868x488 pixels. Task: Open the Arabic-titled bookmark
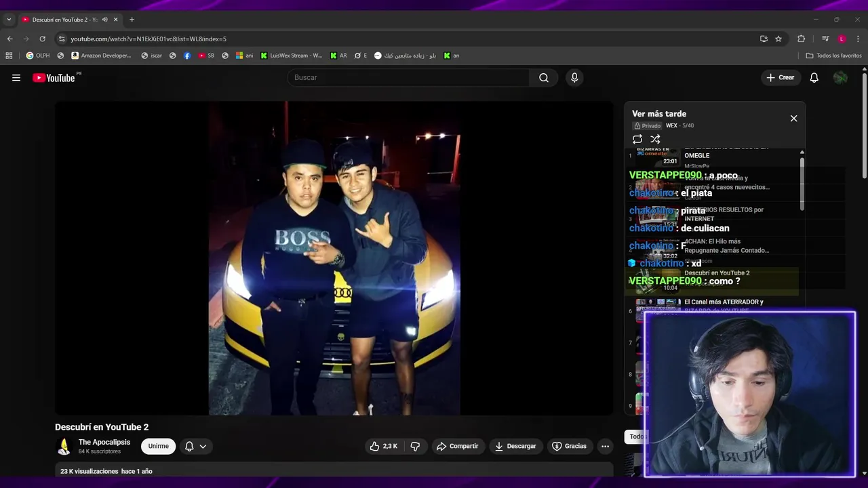[x=405, y=56]
